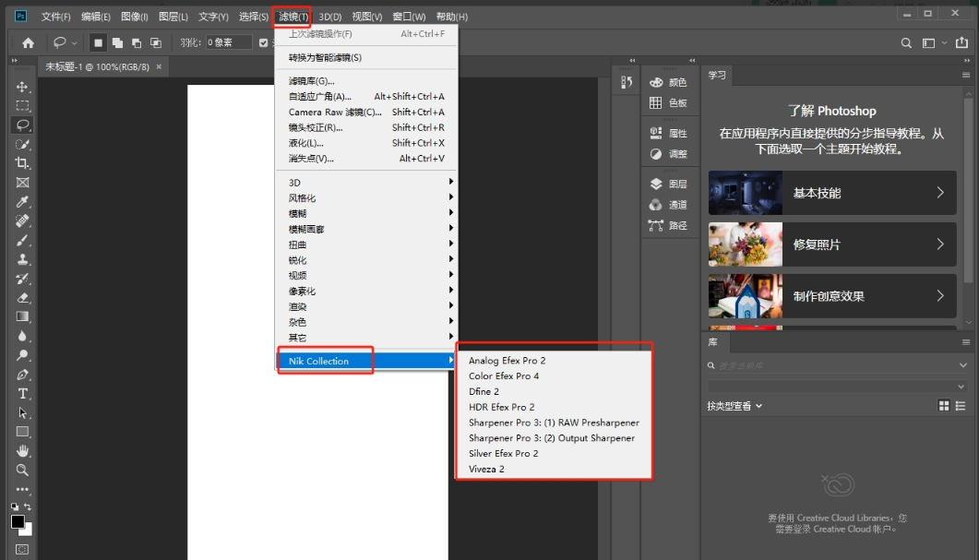
Task: Choose Add to Selection mode button
Action: (x=117, y=43)
